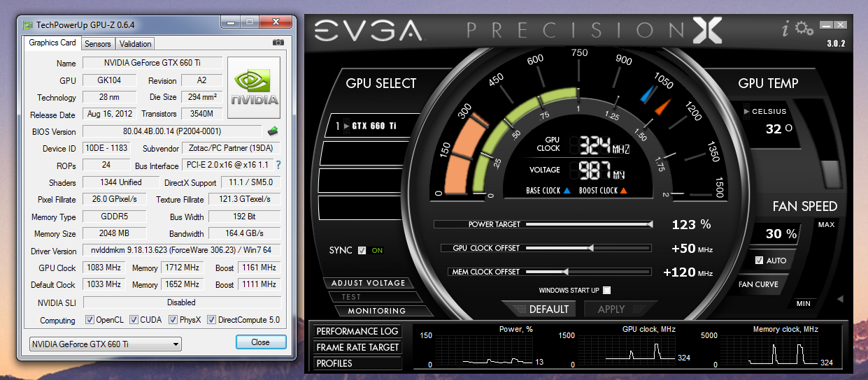This screenshot has height=380, width=868.
Task: Open Precision X settings gears icon
Action: click(804, 29)
